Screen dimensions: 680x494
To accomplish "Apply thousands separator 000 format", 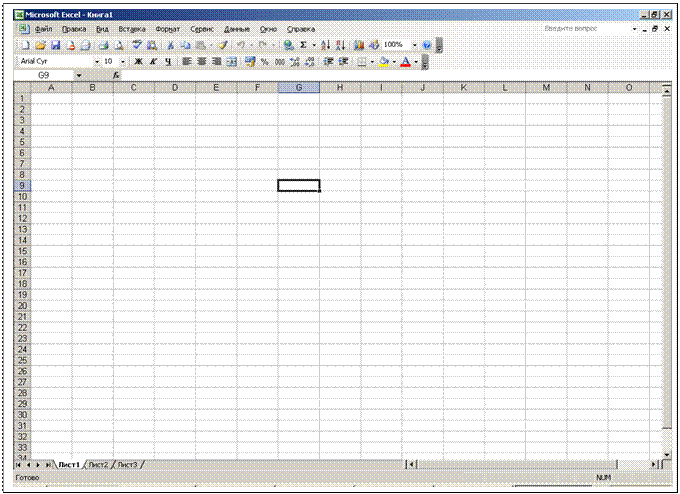I will coord(280,62).
